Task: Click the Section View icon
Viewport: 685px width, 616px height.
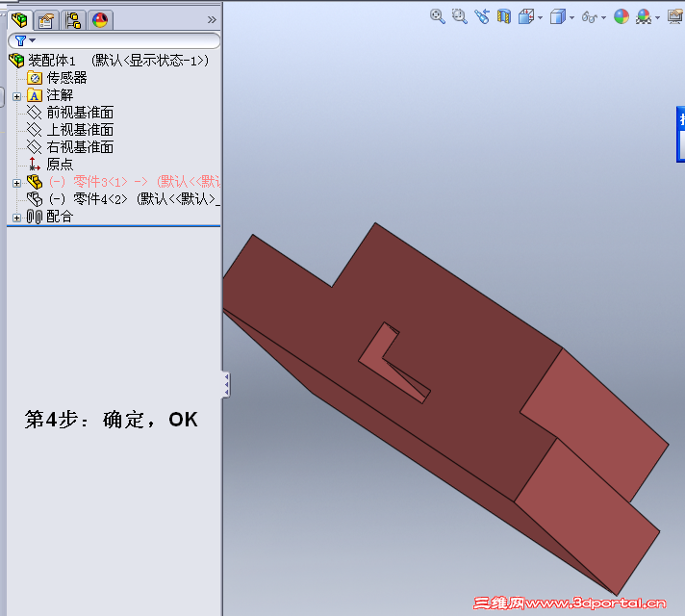Action: [504, 16]
